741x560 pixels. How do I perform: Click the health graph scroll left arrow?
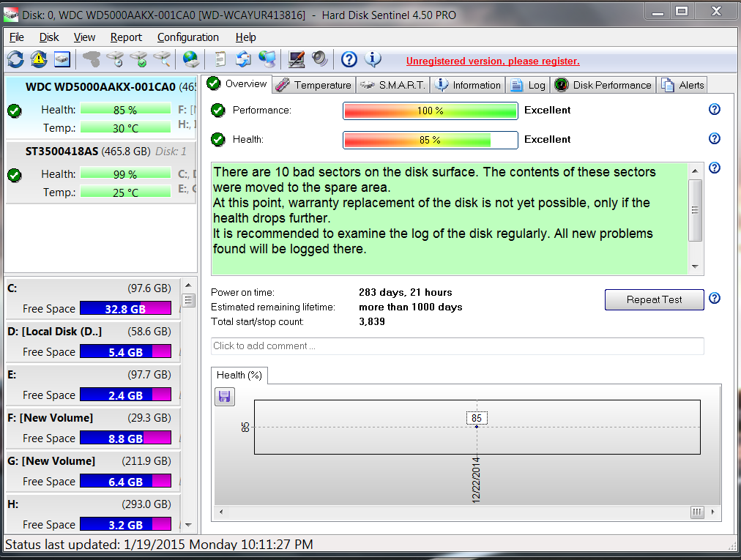click(x=220, y=512)
